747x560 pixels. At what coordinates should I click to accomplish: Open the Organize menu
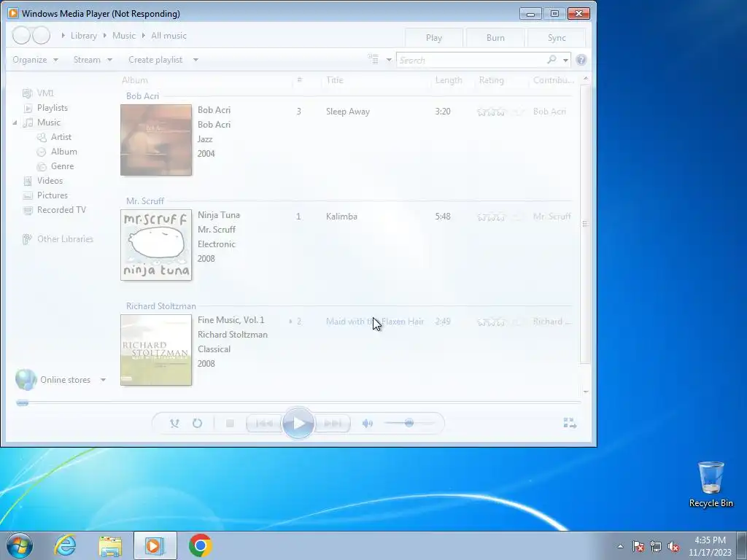point(35,60)
